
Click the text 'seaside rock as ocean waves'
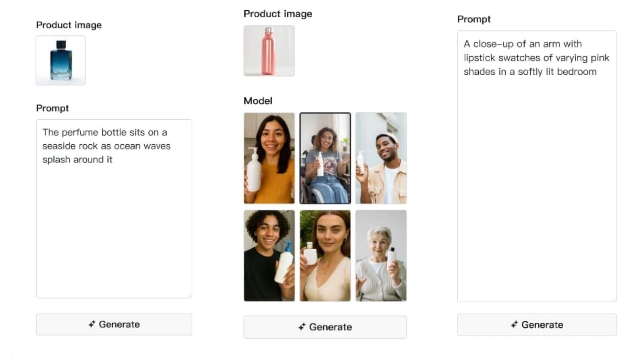(x=106, y=146)
